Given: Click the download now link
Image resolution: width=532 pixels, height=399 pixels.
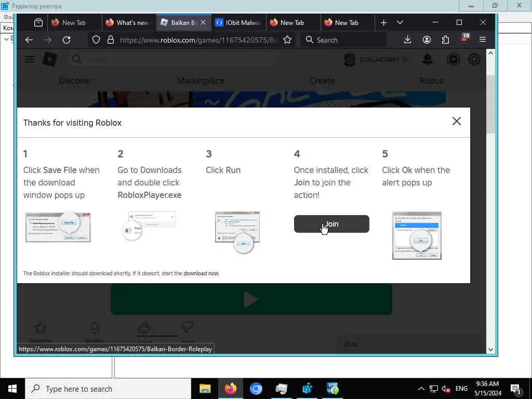Looking at the screenshot, I should (x=201, y=273).
